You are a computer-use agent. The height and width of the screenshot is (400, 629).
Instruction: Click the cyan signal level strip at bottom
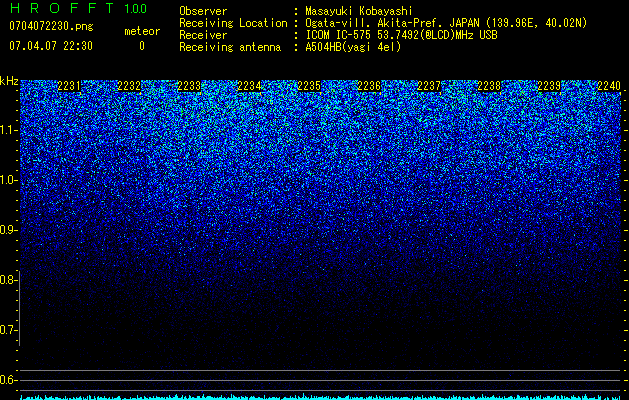(x=321, y=397)
